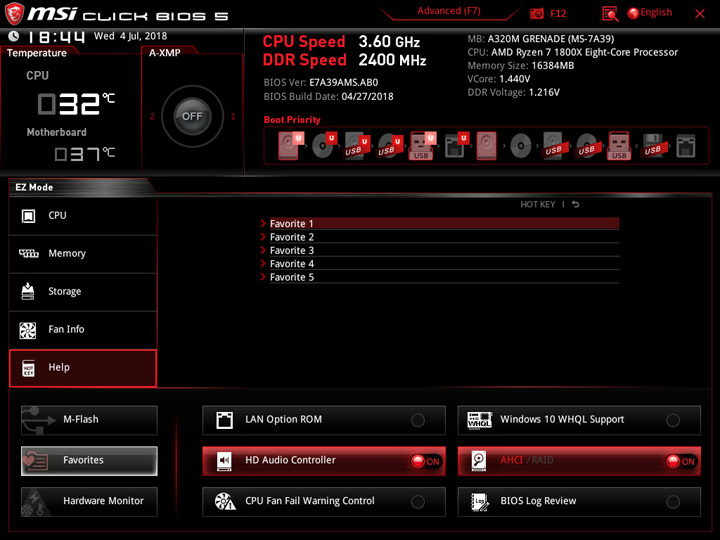Viewport: 720px width, 540px height.
Task: Click the screenshot camera icon beside F12
Action: coord(536,13)
